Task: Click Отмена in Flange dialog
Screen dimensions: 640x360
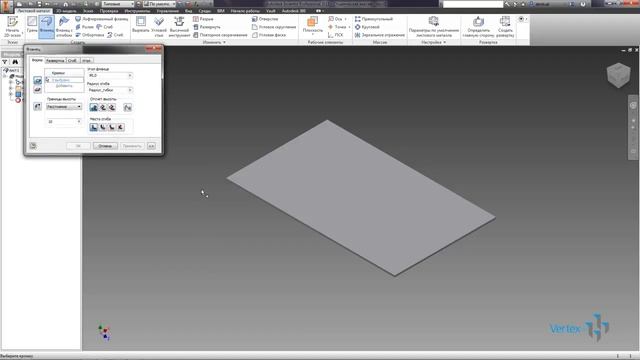Action: coord(105,146)
